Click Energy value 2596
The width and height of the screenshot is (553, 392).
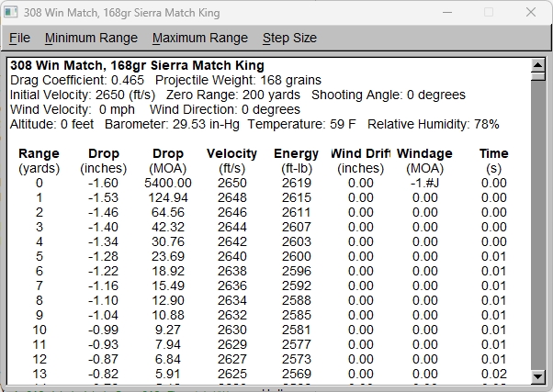[296, 271]
